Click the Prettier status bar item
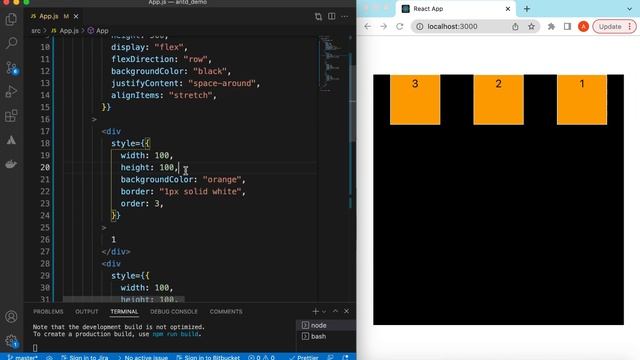The image size is (640, 360). (304, 357)
